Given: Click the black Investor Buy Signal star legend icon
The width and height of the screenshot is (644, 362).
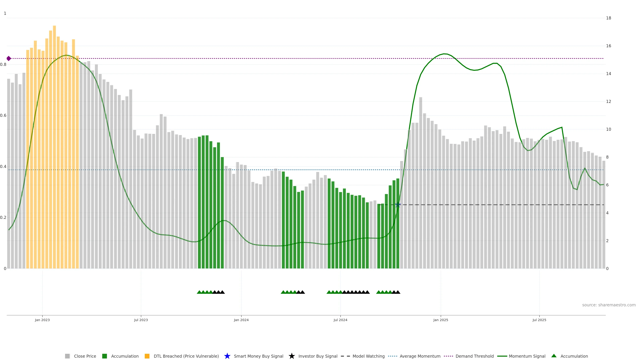Looking at the screenshot, I should coord(291,356).
